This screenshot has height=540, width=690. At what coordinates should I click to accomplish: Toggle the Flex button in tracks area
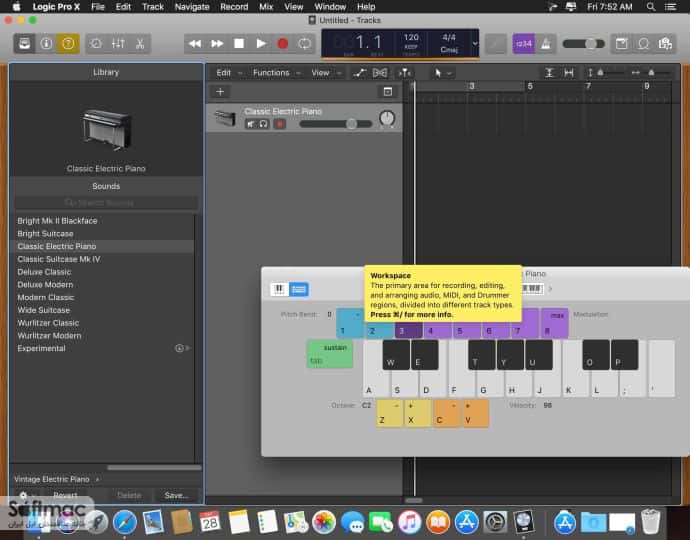click(380, 73)
